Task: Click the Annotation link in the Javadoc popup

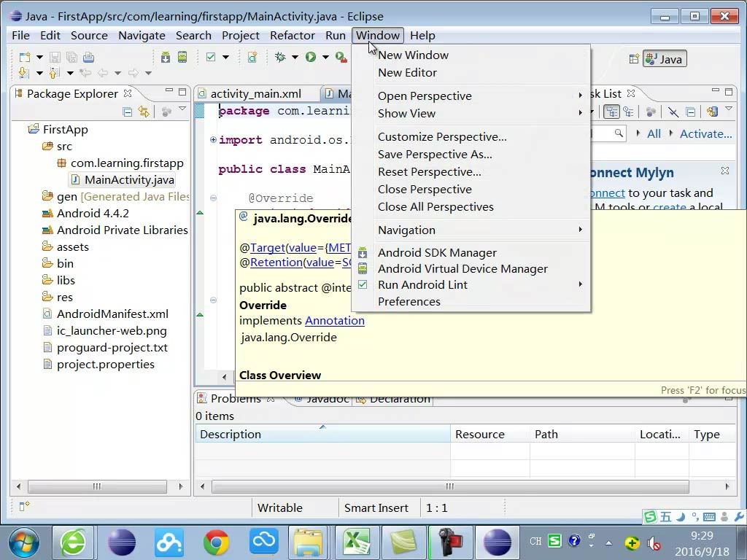Action: (334, 321)
